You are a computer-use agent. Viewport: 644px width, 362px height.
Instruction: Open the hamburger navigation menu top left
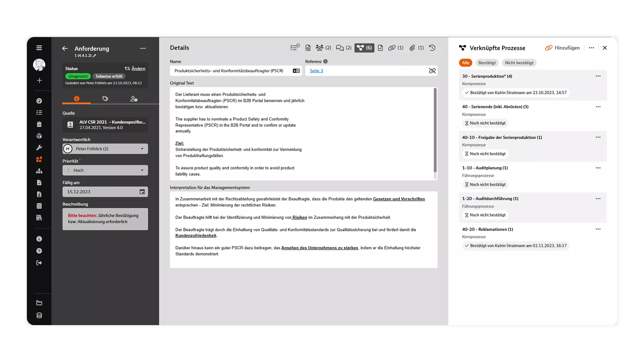[39, 48]
